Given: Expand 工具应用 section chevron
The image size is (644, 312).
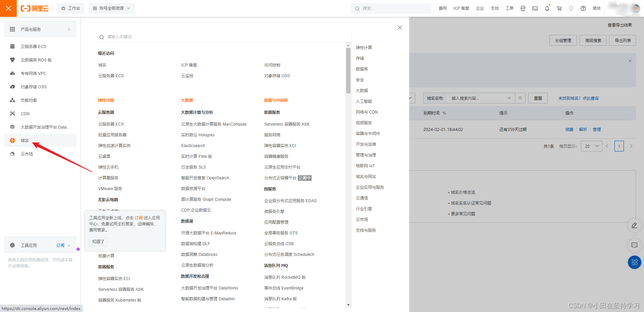Looking at the screenshot, I should coord(69,246).
